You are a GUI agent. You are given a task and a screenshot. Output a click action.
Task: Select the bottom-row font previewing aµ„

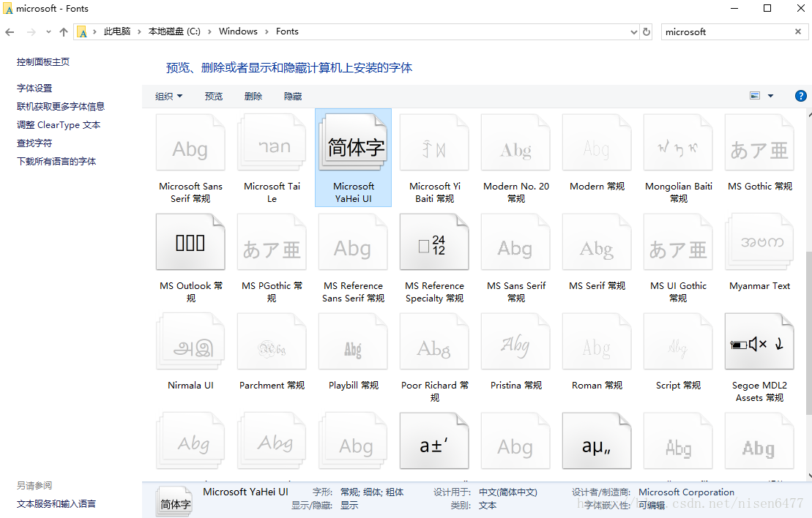(x=597, y=441)
